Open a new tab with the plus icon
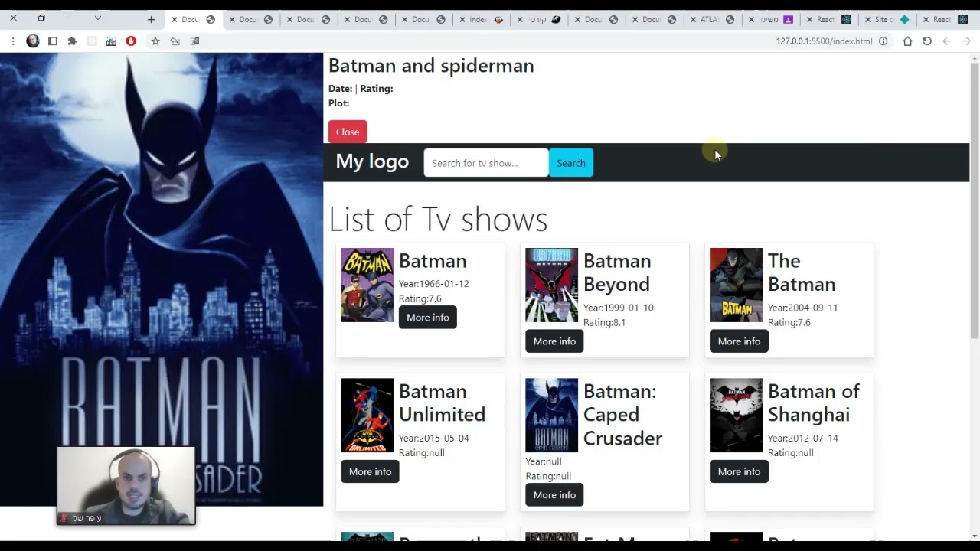This screenshot has height=551, width=980. (151, 20)
